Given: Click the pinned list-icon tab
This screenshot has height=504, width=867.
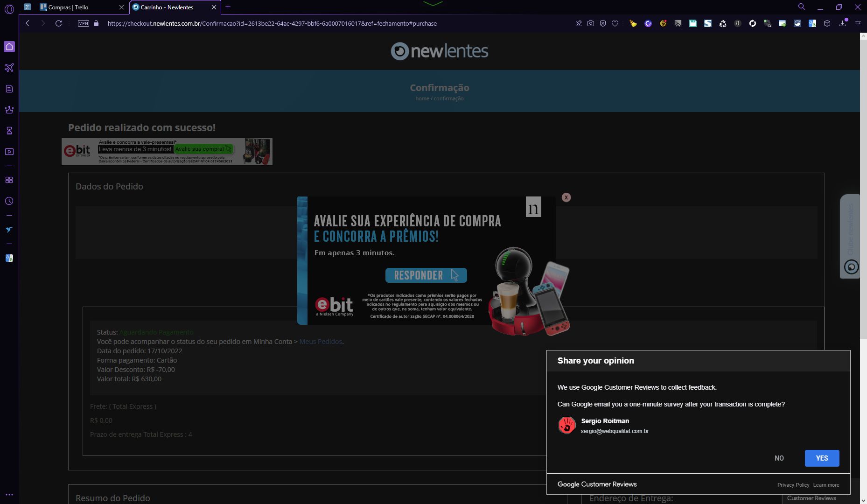Looking at the screenshot, I should point(28,7).
